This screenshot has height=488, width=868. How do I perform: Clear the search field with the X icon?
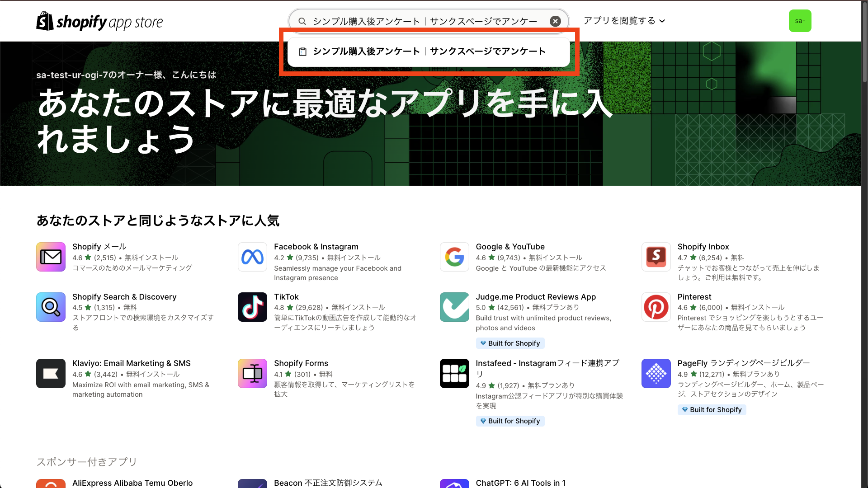[x=555, y=21]
